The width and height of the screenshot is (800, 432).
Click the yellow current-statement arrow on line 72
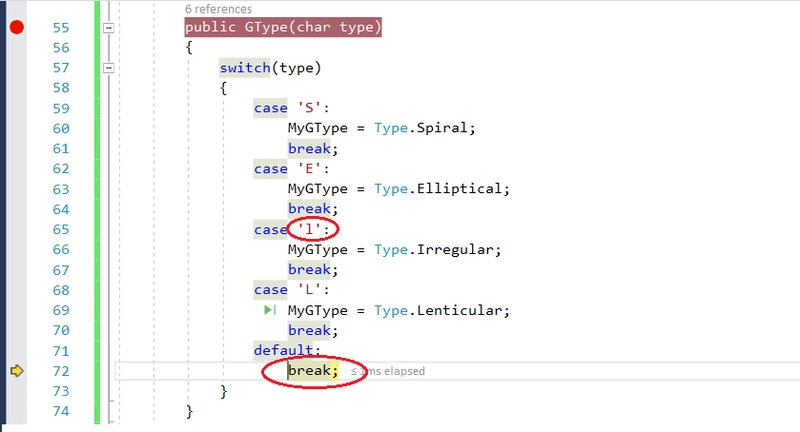tap(16, 371)
